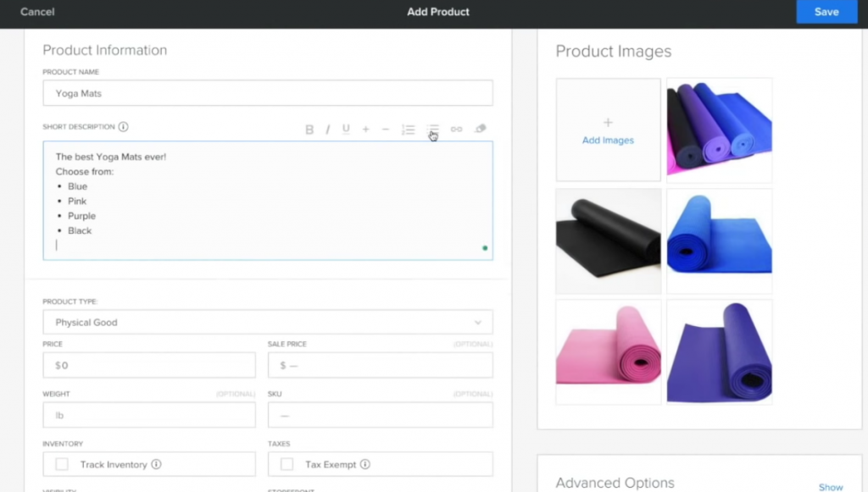Select the purple yoga mat image

pyautogui.click(x=719, y=352)
